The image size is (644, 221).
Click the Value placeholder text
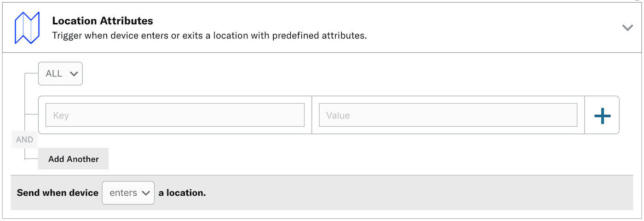[338, 115]
